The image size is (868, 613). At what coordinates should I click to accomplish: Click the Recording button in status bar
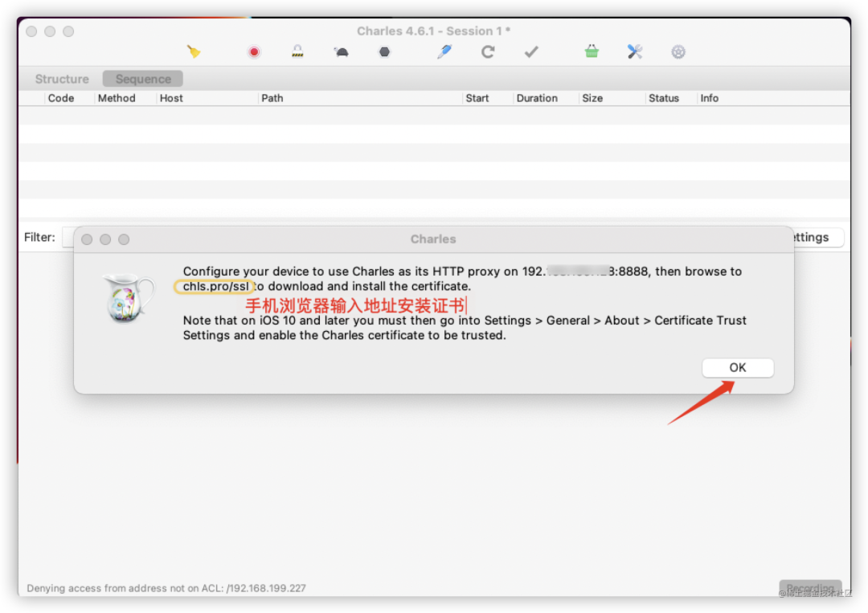click(810, 587)
